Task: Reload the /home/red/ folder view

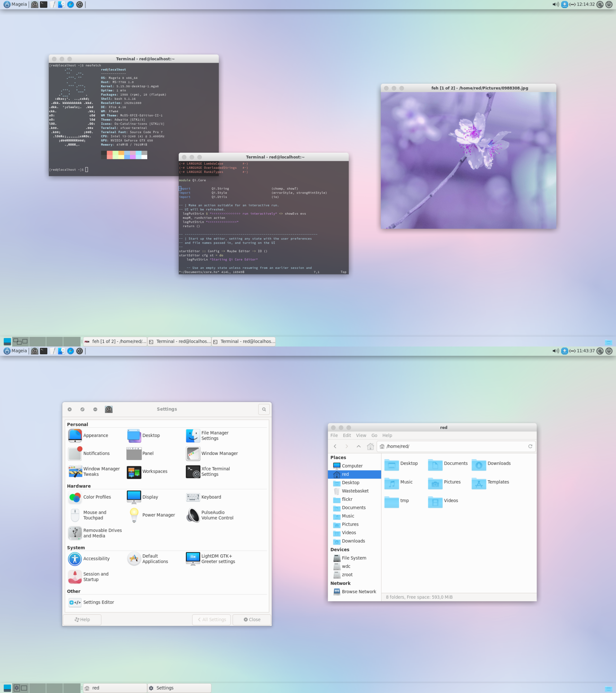Action: [x=530, y=447]
